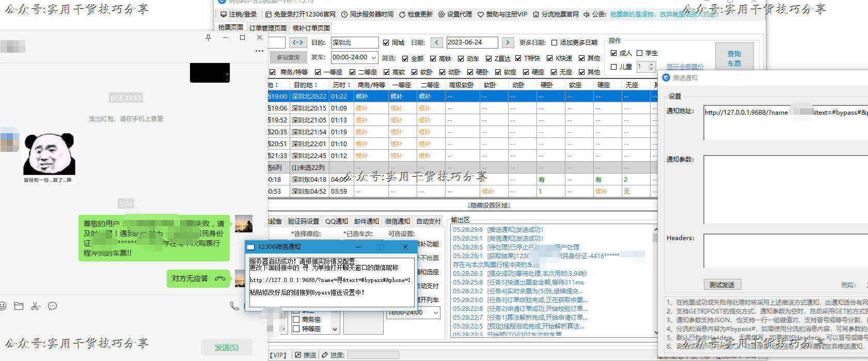This screenshot has height=361, width=868.
Task: Check 商务座 in seat selection list
Action: [x=296, y=320]
